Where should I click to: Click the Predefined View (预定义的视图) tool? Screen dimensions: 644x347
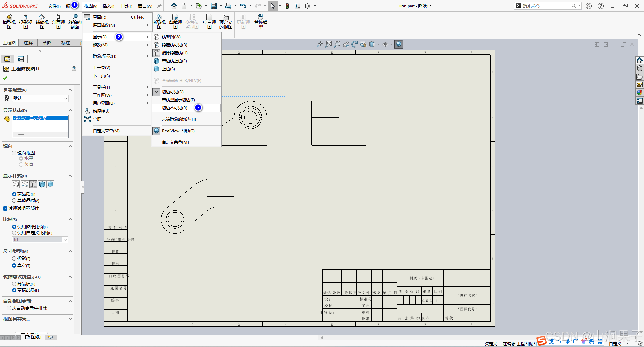pyautogui.click(x=226, y=21)
